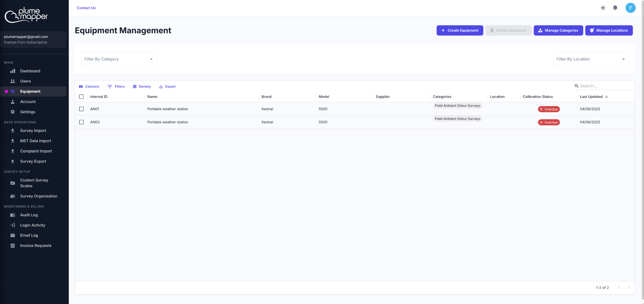Click the Overdue status chip for AN01
Screen dimensions: 644x304
coord(549,109)
